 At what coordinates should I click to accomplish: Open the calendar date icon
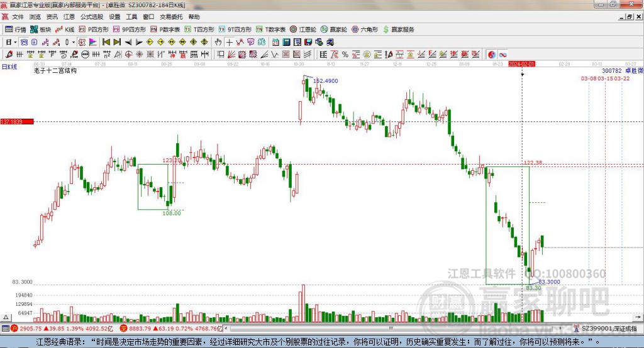(276, 42)
